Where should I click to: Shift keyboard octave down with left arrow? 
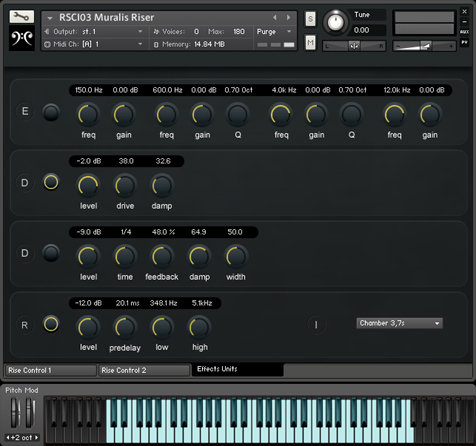pos(8,437)
